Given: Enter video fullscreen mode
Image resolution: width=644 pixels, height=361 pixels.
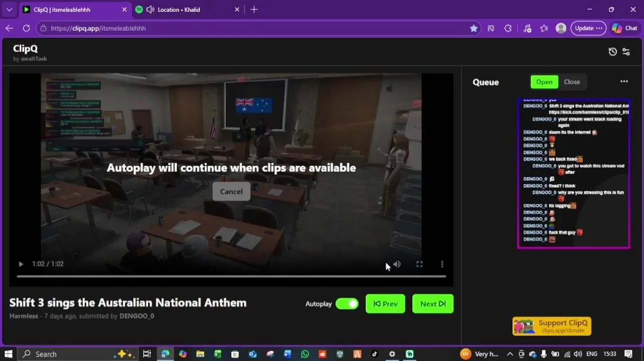Looking at the screenshot, I should pos(419,264).
